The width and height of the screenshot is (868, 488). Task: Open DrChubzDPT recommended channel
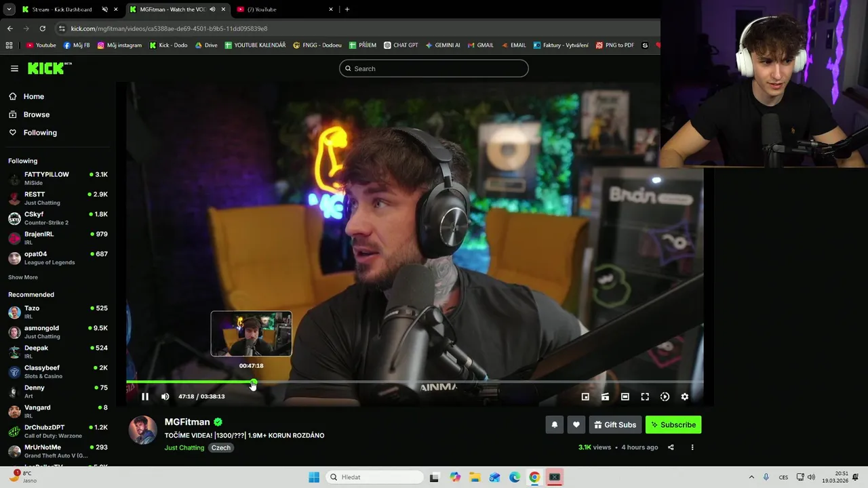(58, 431)
